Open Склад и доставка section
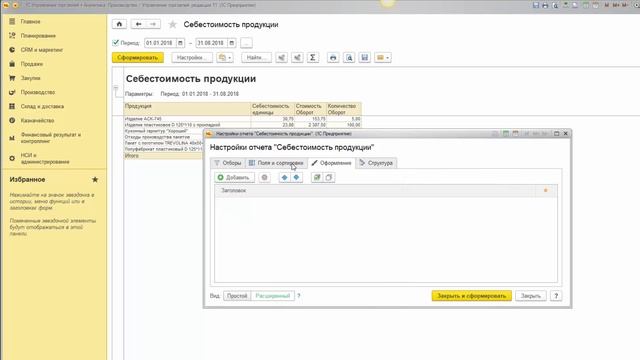The height and width of the screenshot is (360, 640). coord(42,106)
